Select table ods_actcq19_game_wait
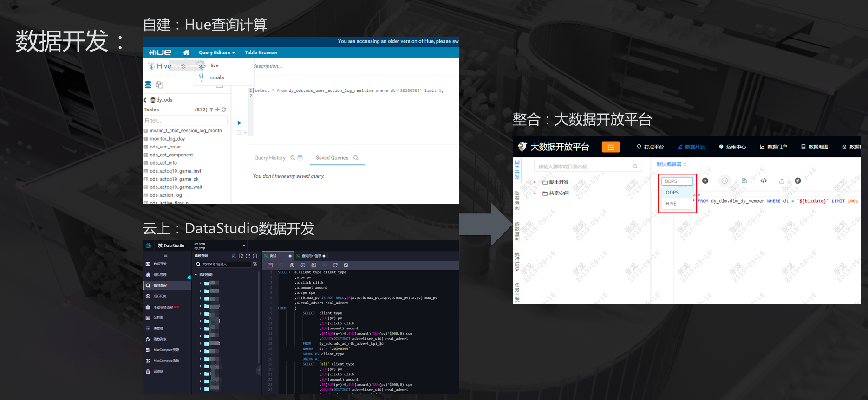 [x=176, y=187]
